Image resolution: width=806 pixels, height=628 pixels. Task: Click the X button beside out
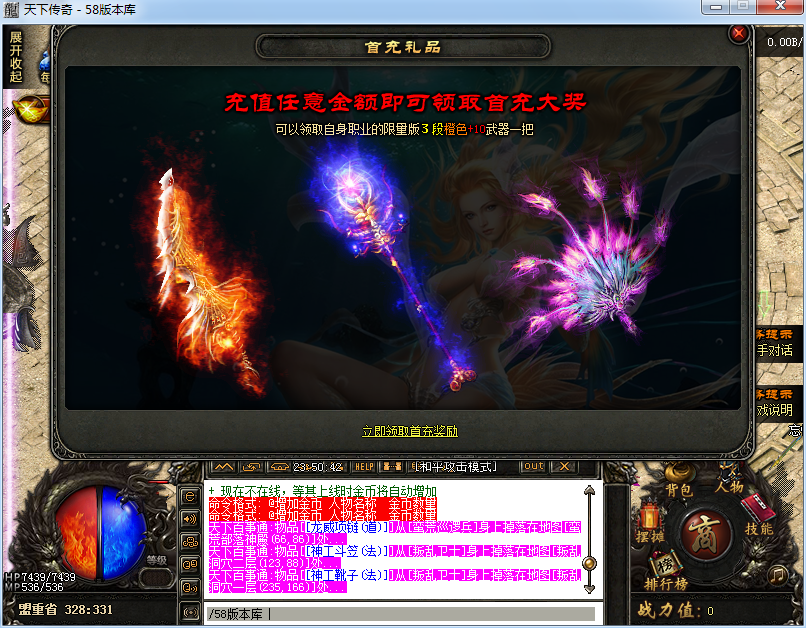[x=564, y=466]
